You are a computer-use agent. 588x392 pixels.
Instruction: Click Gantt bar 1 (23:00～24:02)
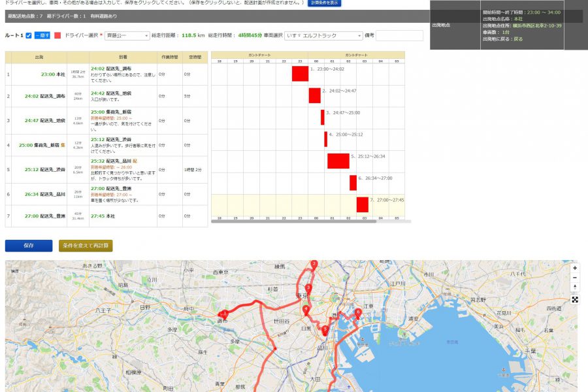point(300,74)
